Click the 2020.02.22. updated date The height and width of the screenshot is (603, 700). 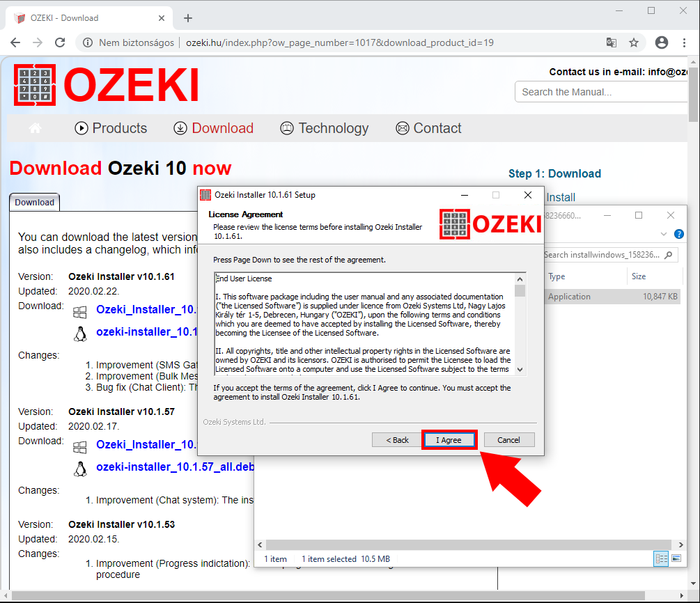coord(93,291)
